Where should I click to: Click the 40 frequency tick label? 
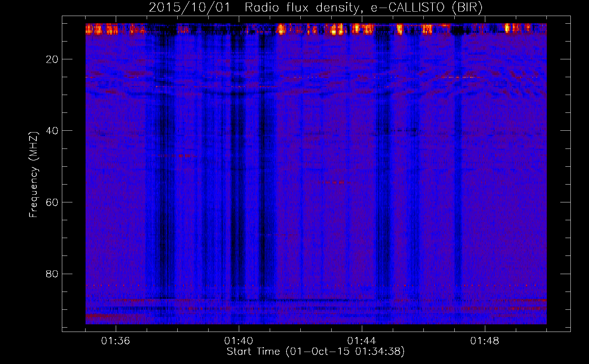[x=52, y=131]
